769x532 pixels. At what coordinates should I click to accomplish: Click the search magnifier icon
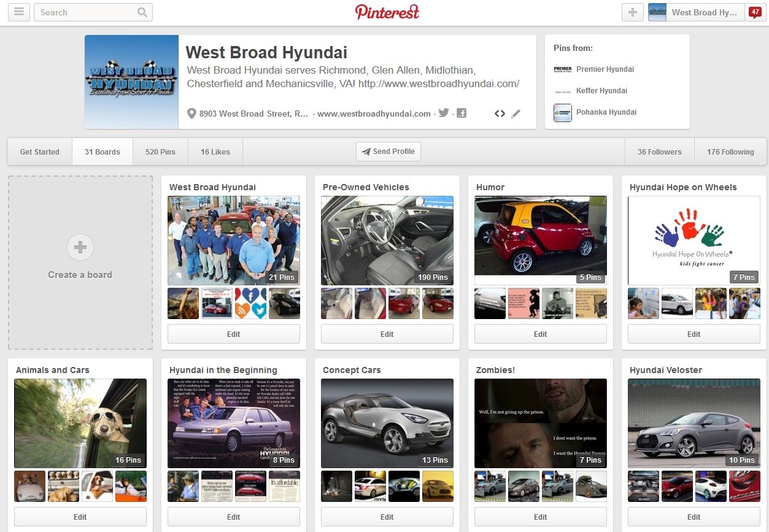(x=142, y=12)
